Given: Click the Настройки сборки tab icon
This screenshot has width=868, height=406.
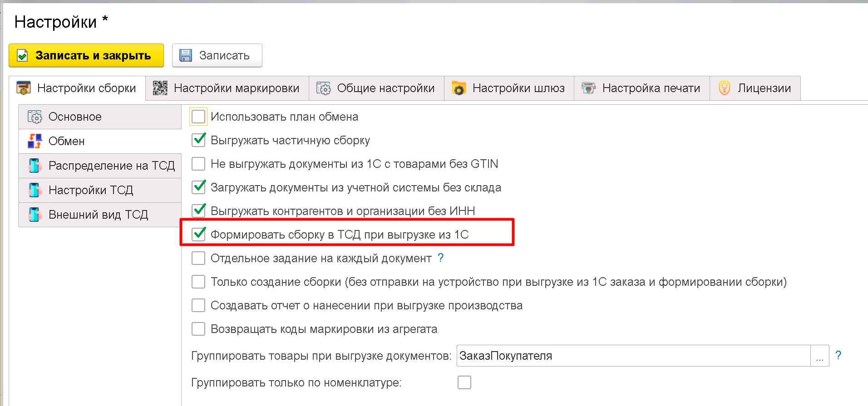Looking at the screenshot, I should coord(24,88).
